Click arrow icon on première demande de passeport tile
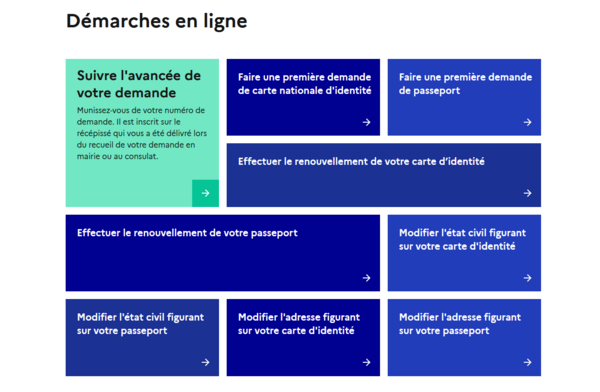The image size is (600, 392). click(x=528, y=122)
